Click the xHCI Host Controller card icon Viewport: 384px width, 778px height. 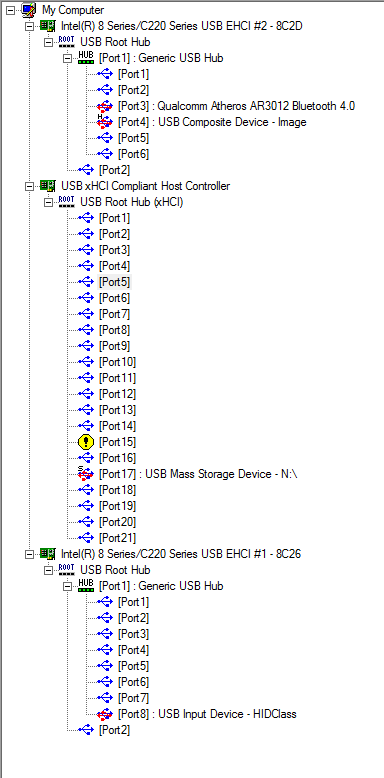coord(48,186)
